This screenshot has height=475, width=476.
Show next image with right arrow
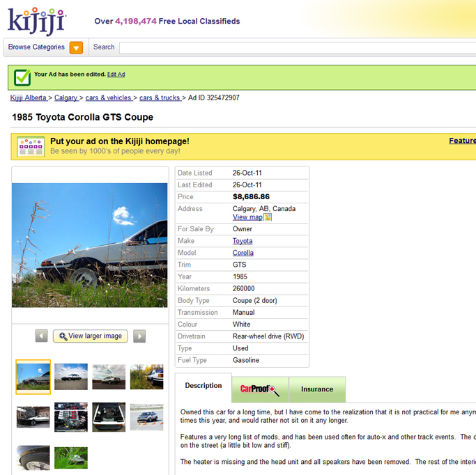pos(139,336)
